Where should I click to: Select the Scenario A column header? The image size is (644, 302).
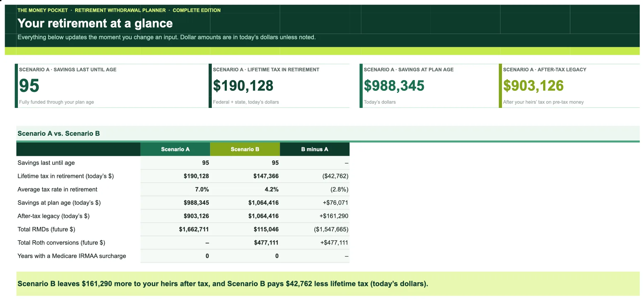[x=175, y=149]
